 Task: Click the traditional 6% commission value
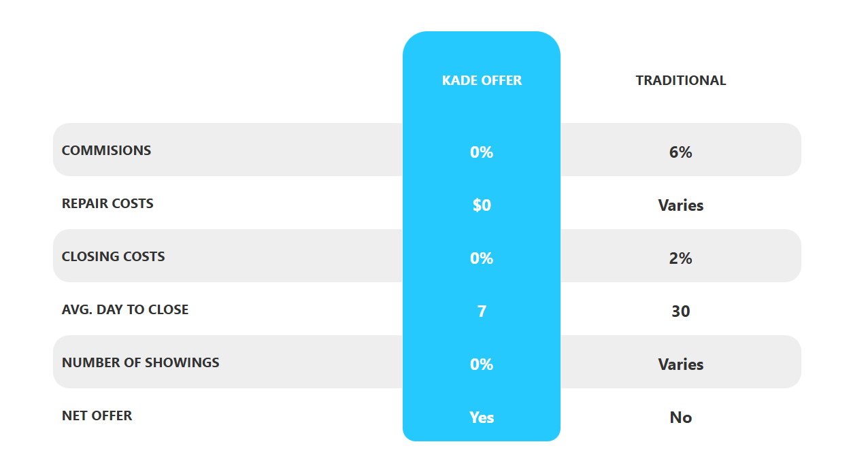pyautogui.click(x=680, y=152)
